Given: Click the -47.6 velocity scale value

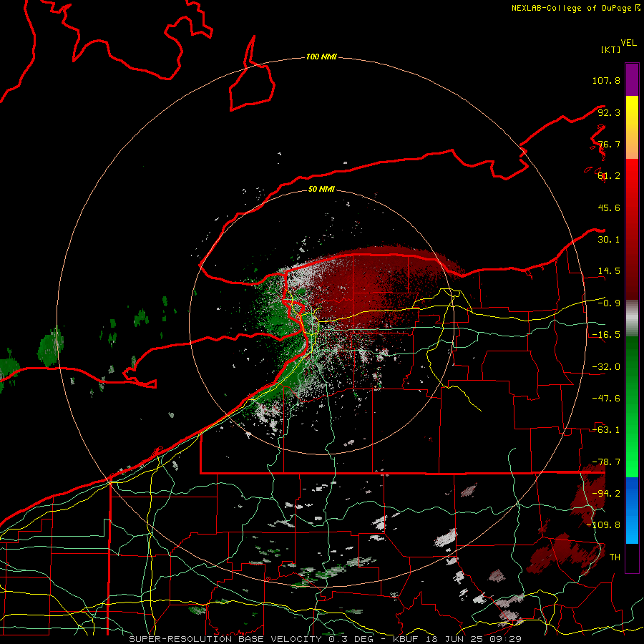Looking at the screenshot, I should (x=606, y=399).
